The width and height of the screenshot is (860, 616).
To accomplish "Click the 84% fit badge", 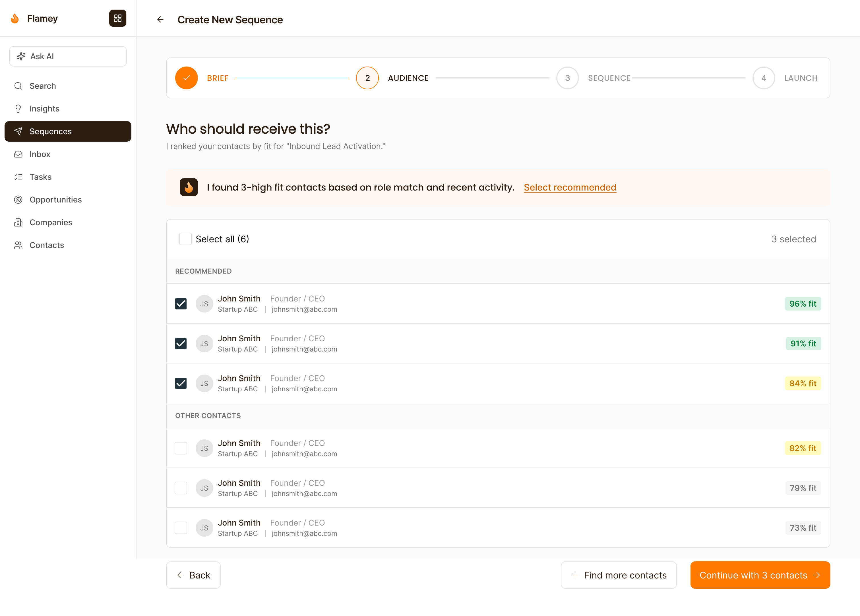I will tap(802, 383).
